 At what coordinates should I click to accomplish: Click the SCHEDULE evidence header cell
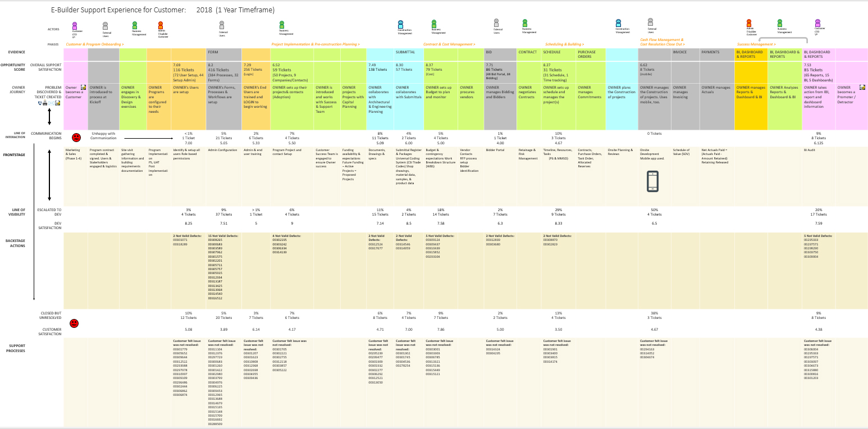[559, 55]
